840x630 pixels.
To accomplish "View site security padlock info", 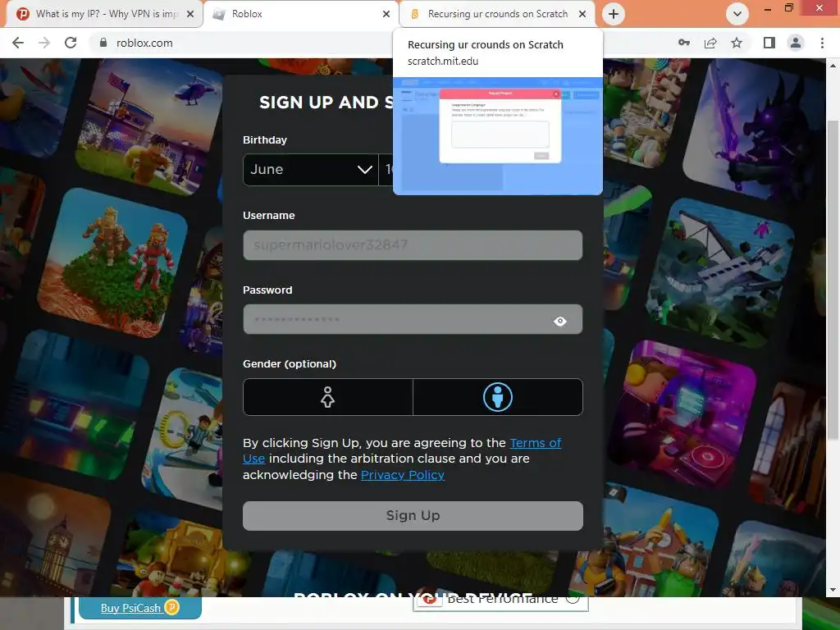I will pos(103,43).
